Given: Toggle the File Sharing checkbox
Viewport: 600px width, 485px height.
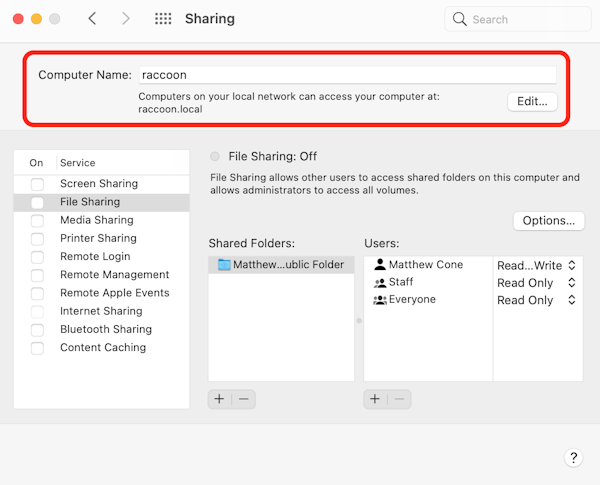Looking at the screenshot, I should click(x=37, y=202).
